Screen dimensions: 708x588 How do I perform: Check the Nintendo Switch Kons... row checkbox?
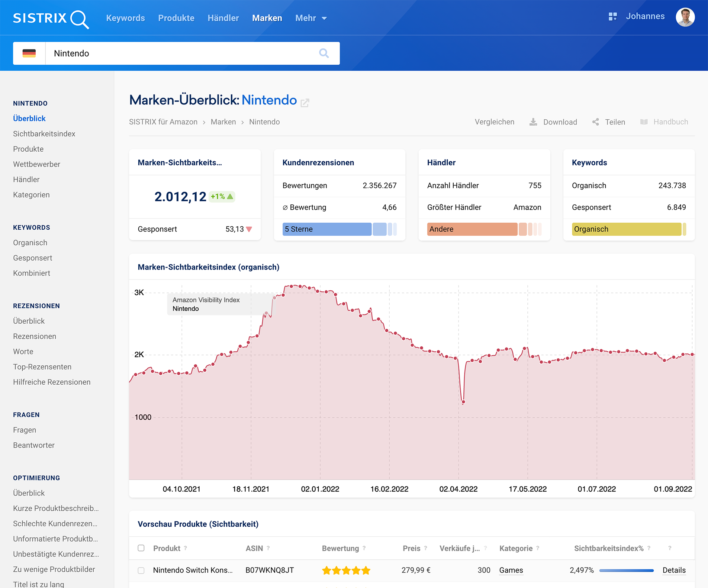point(141,571)
